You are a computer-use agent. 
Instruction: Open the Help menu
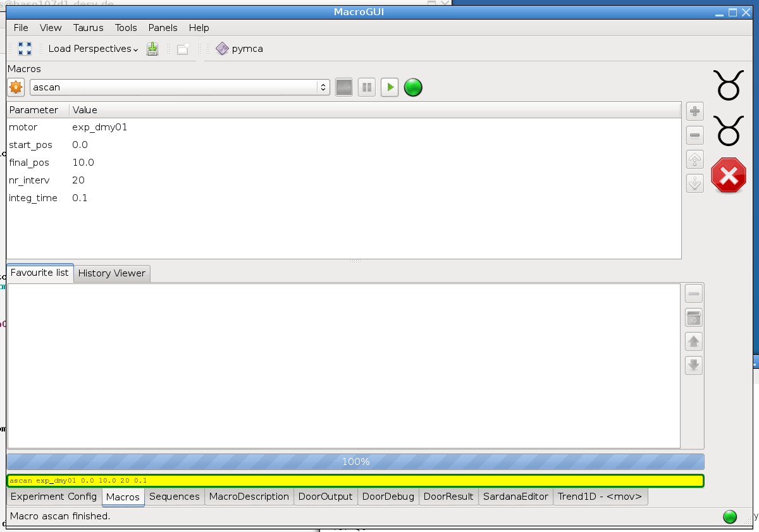tap(199, 28)
